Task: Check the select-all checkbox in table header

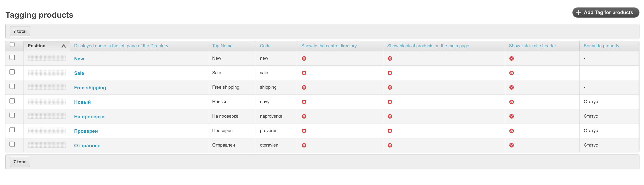Action: [x=12, y=45]
